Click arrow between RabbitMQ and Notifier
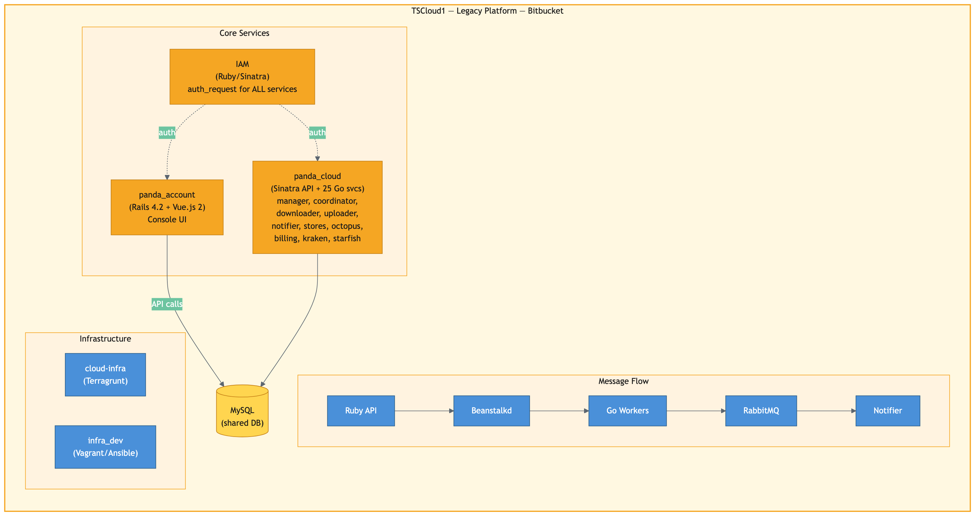This screenshot has height=519, width=980. point(826,411)
